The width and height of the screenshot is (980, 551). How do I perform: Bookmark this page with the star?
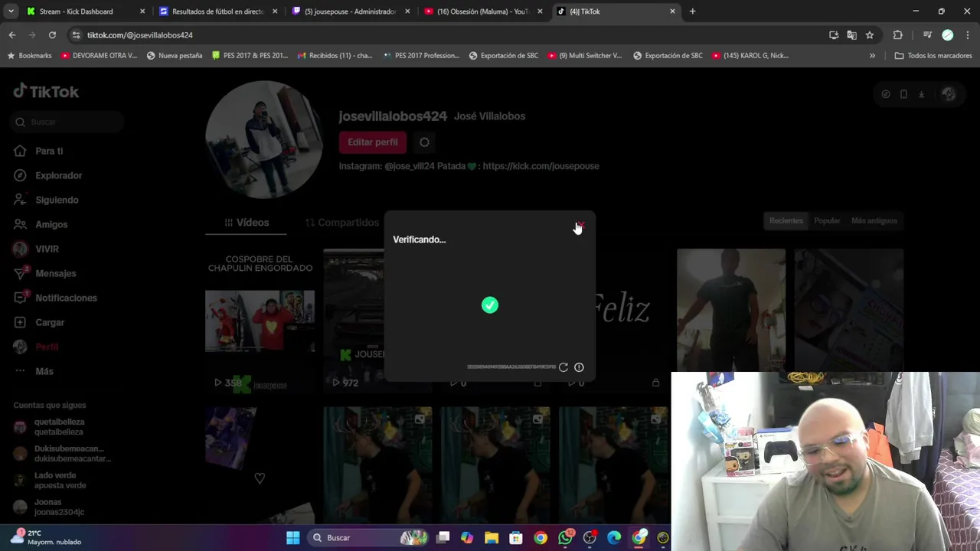pos(870,35)
